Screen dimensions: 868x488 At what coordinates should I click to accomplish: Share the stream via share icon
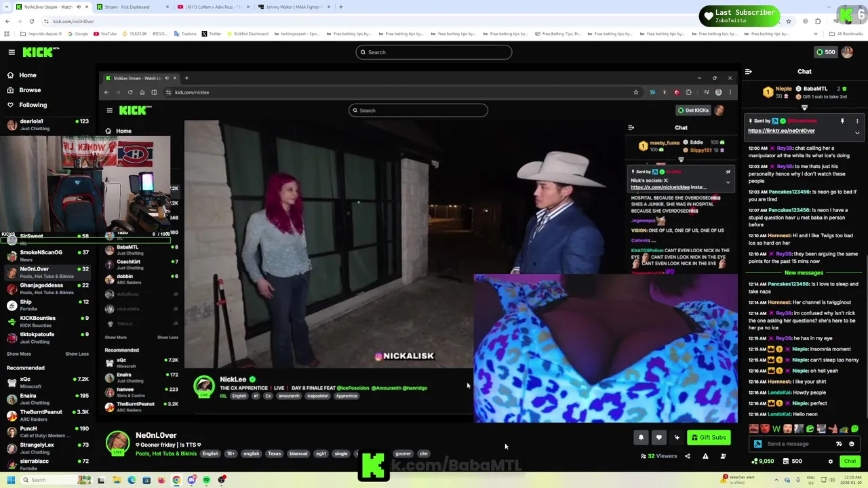(x=687, y=456)
